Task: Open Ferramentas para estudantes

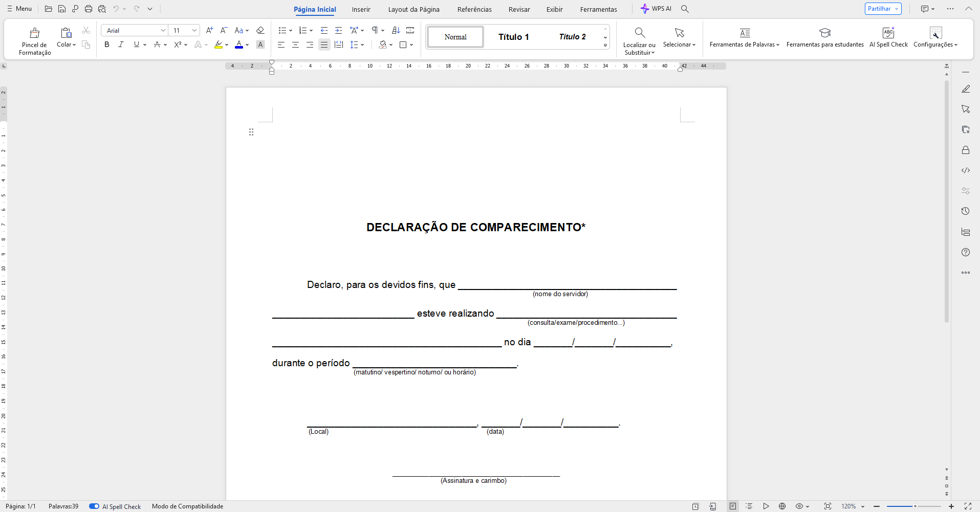Action: click(825, 37)
